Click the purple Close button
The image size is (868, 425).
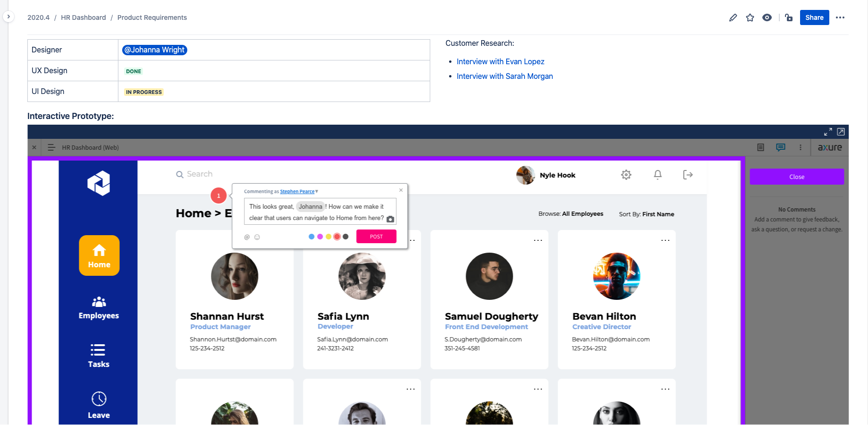click(x=797, y=177)
